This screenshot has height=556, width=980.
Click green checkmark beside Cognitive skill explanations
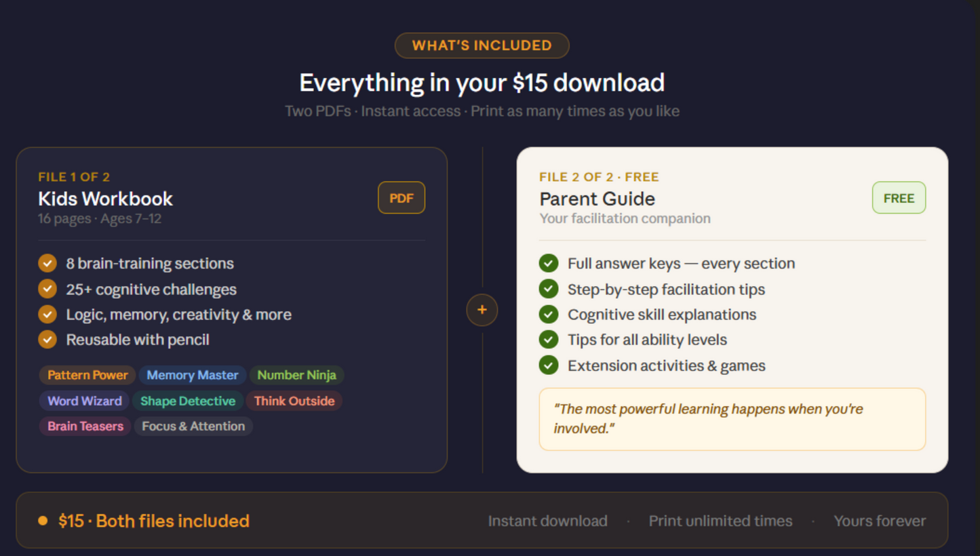pyautogui.click(x=549, y=315)
